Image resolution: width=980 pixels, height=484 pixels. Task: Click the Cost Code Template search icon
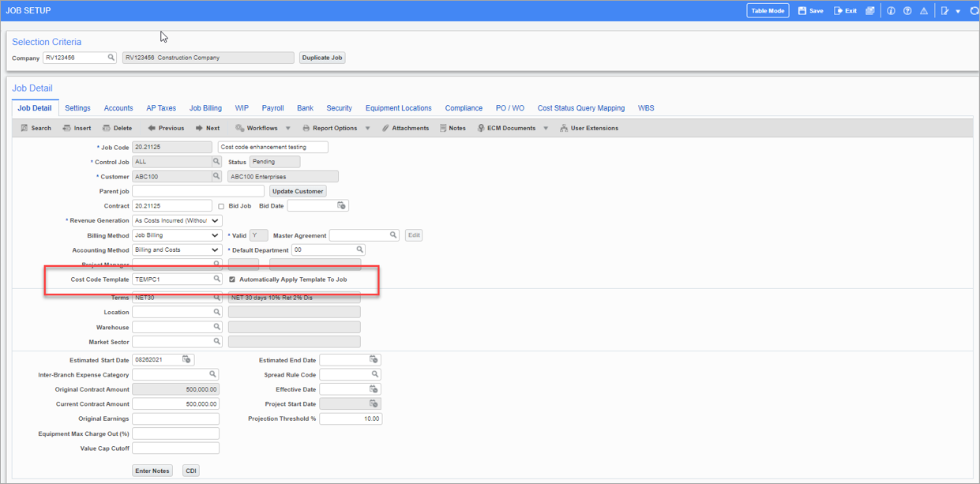click(x=216, y=280)
